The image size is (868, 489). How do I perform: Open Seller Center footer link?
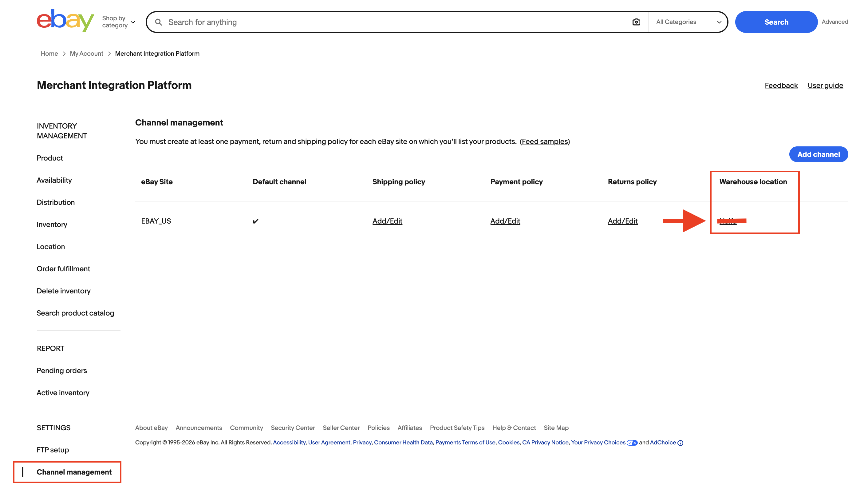point(341,428)
